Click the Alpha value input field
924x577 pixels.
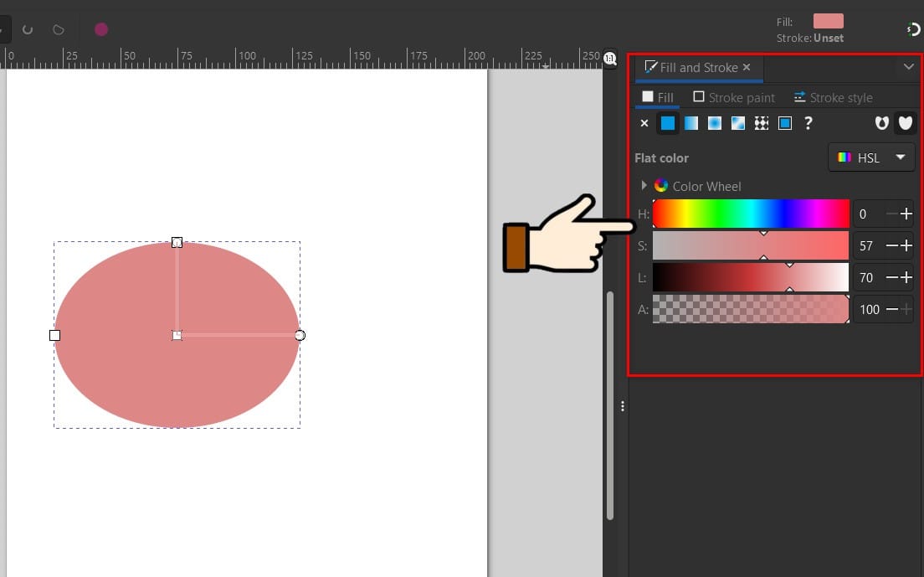coord(869,309)
